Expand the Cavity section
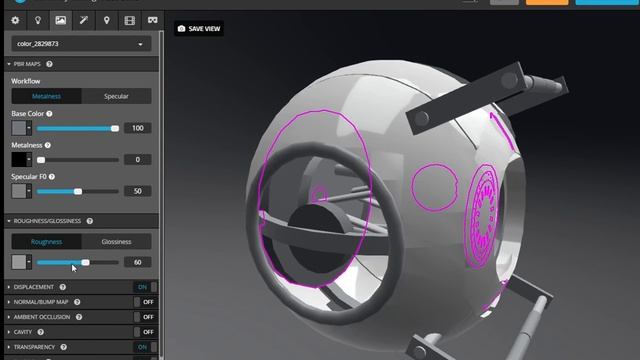Viewport: 640px width, 360px height. (x=9, y=332)
